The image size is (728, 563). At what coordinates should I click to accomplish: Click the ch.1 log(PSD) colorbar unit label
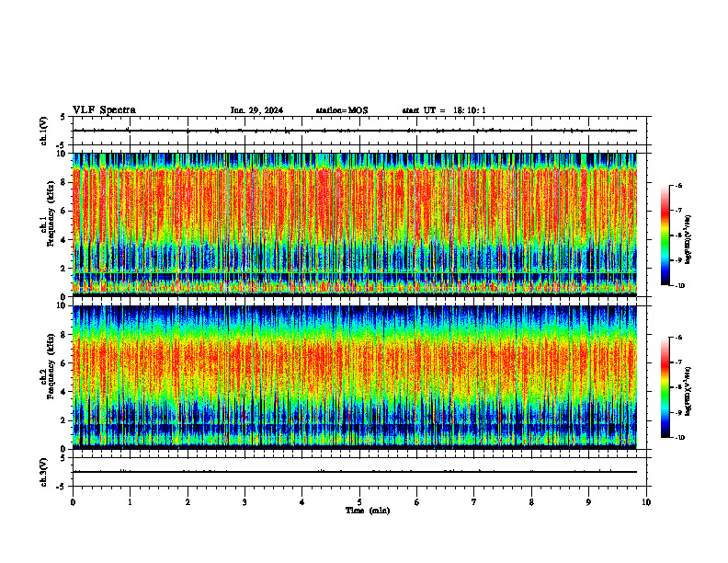coord(688,240)
